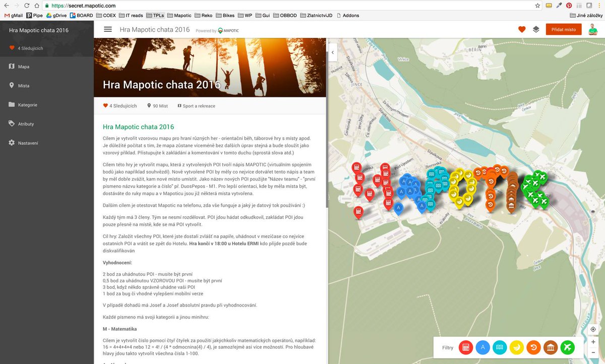Screen dimensions: 605x364
Task: Click the map icon beside Mapa
Action: click(12, 67)
